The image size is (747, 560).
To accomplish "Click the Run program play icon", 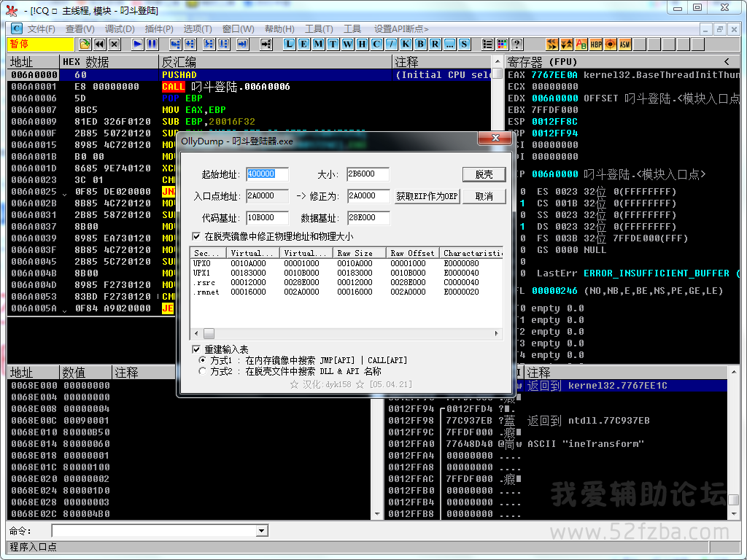I will coord(138,44).
